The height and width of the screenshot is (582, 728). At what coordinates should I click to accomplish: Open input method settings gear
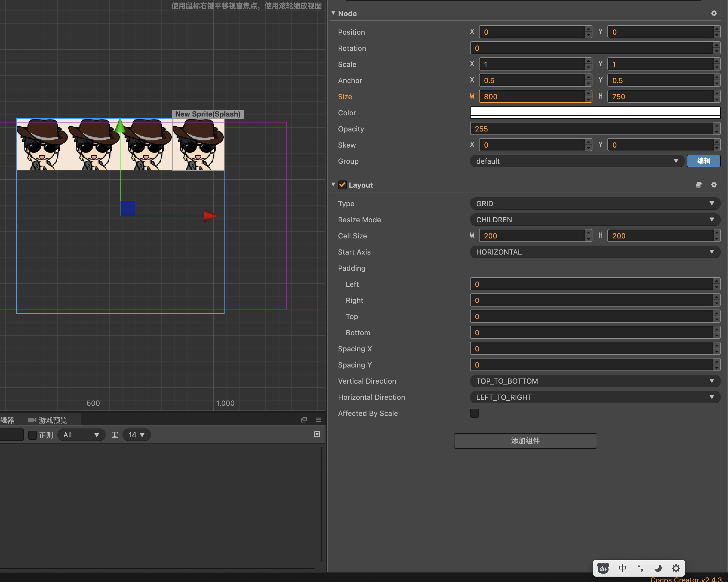(676, 568)
